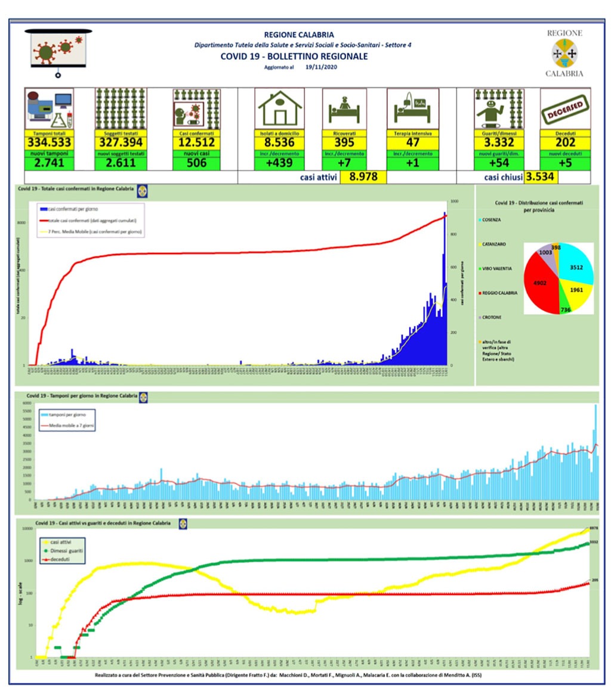Click the Guariti/dimessi smiling person icon
This screenshot has height=700, width=611.
[499, 109]
